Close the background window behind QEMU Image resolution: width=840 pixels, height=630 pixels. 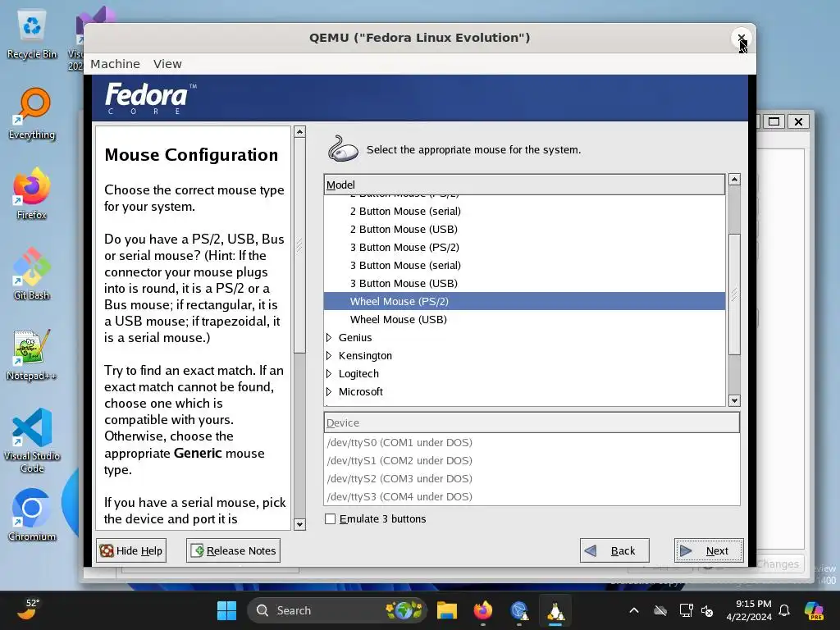798,121
